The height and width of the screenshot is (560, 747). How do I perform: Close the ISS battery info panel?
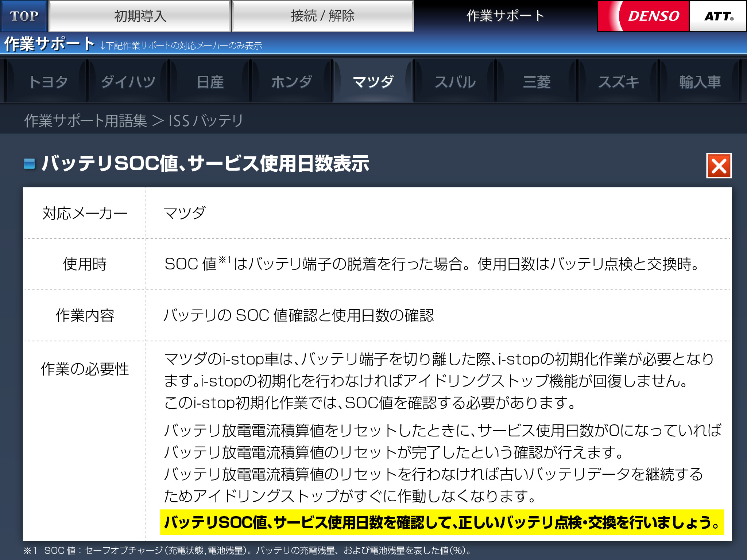click(x=719, y=166)
